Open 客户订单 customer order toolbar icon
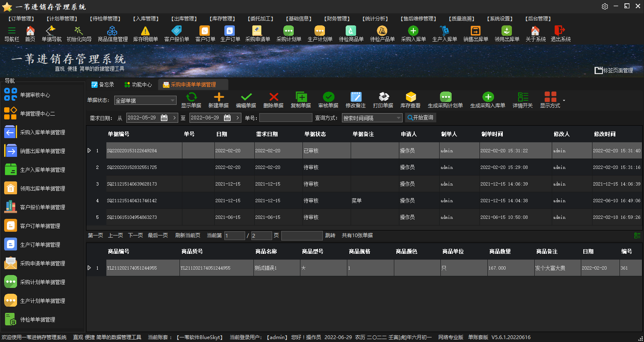 coord(205,34)
